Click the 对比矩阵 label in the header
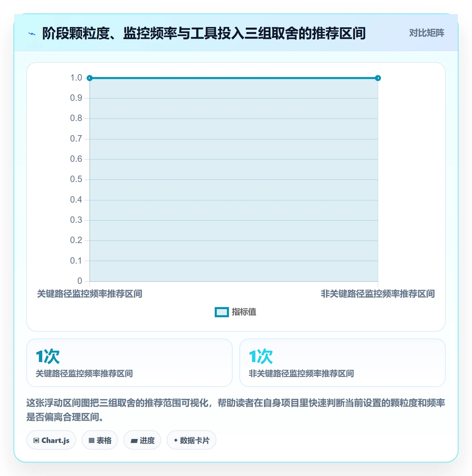Screen dimensions: 472x476 coord(426,33)
